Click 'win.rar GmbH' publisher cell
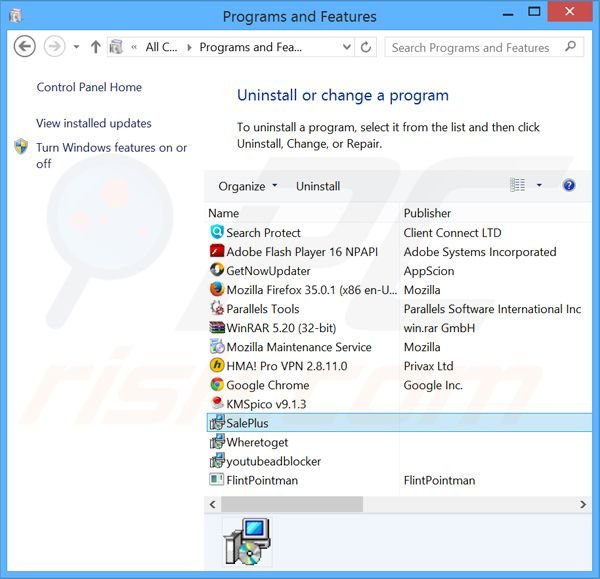 [x=439, y=328]
